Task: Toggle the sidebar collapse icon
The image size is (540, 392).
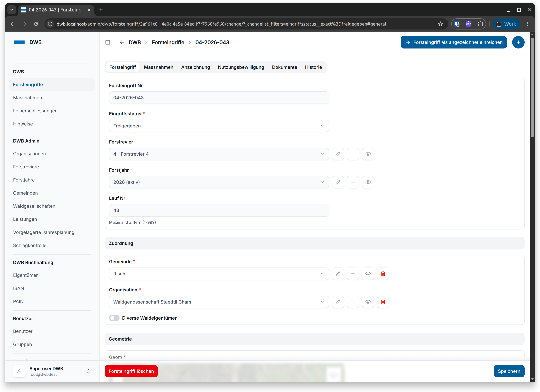Action: point(108,42)
